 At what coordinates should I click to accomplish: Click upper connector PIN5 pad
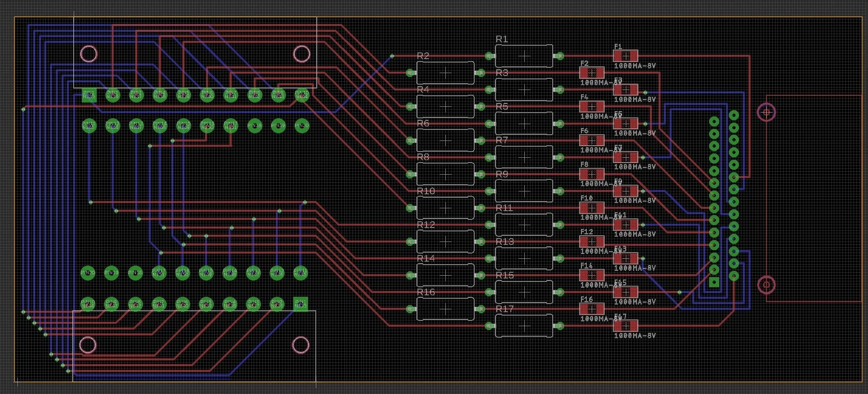(x=183, y=95)
